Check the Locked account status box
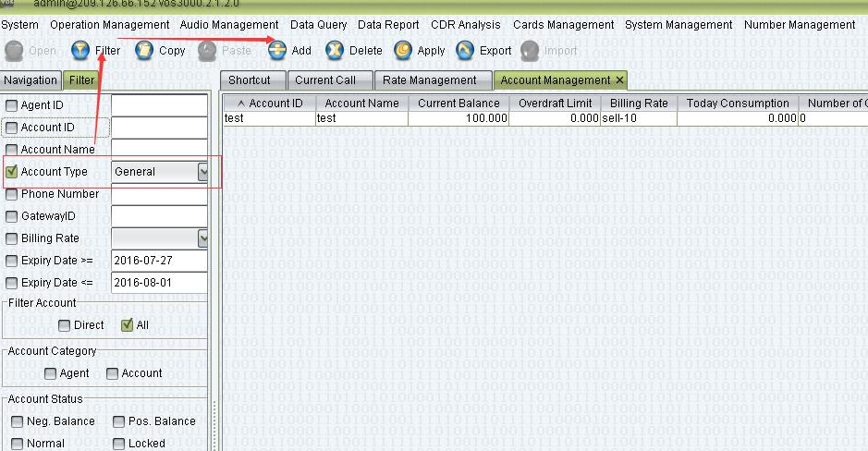 [118, 444]
